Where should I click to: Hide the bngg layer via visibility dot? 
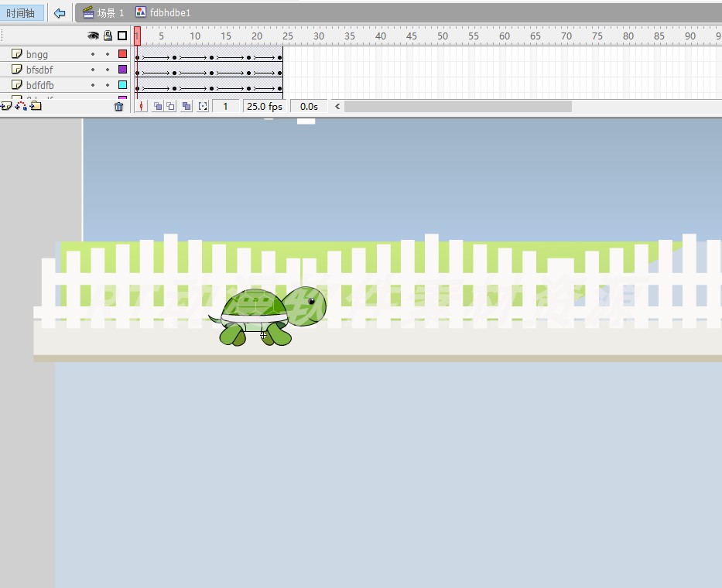point(93,54)
